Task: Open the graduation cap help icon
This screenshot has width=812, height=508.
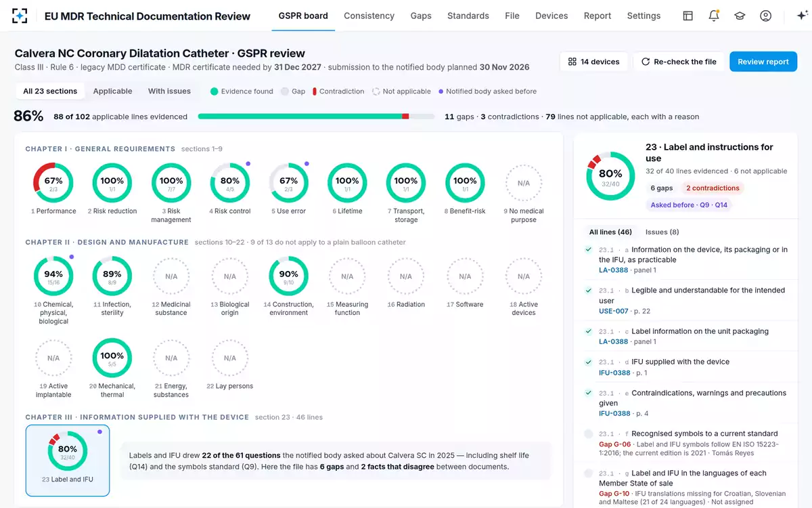Action: (740, 16)
